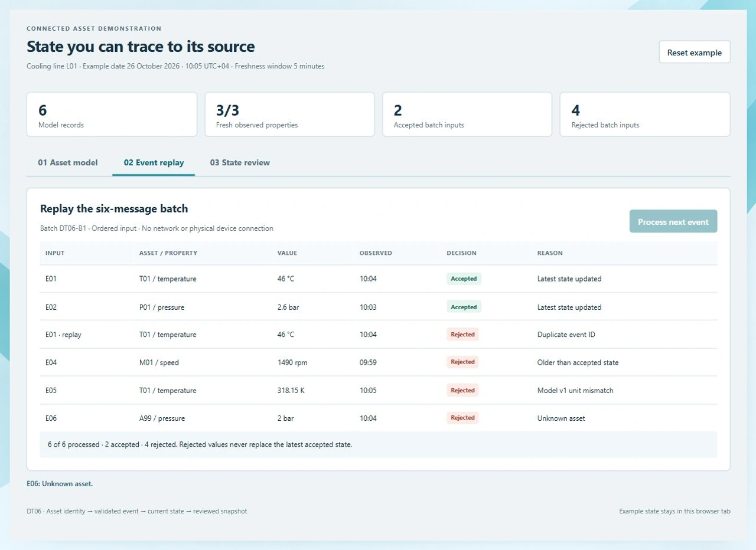Click the Process next event button

coord(673,221)
